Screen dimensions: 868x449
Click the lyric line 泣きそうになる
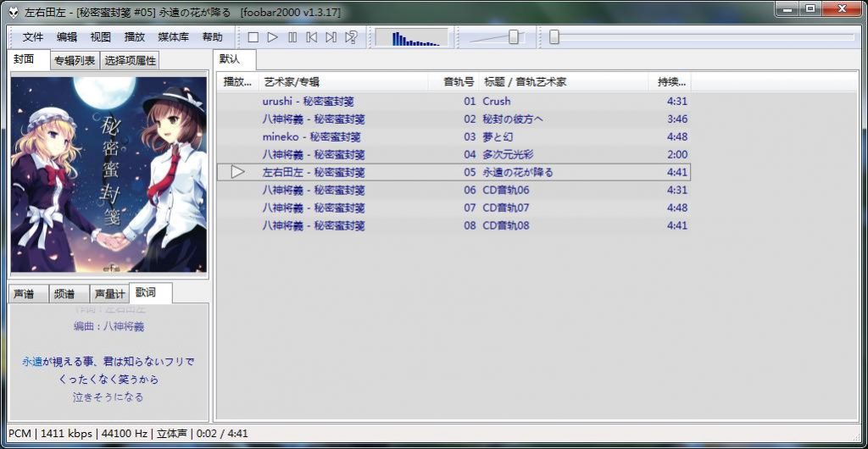(x=108, y=397)
